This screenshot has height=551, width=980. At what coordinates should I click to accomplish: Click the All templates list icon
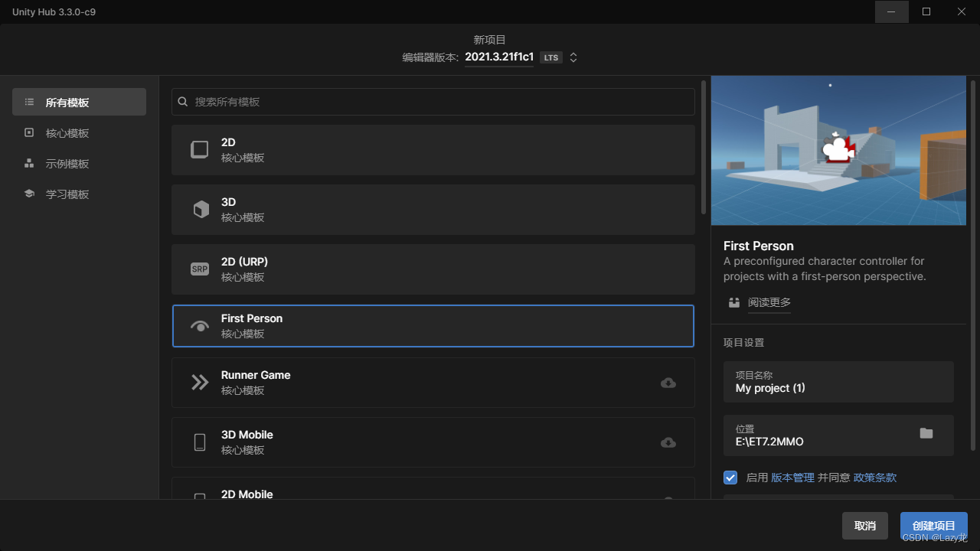click(29, 102)
